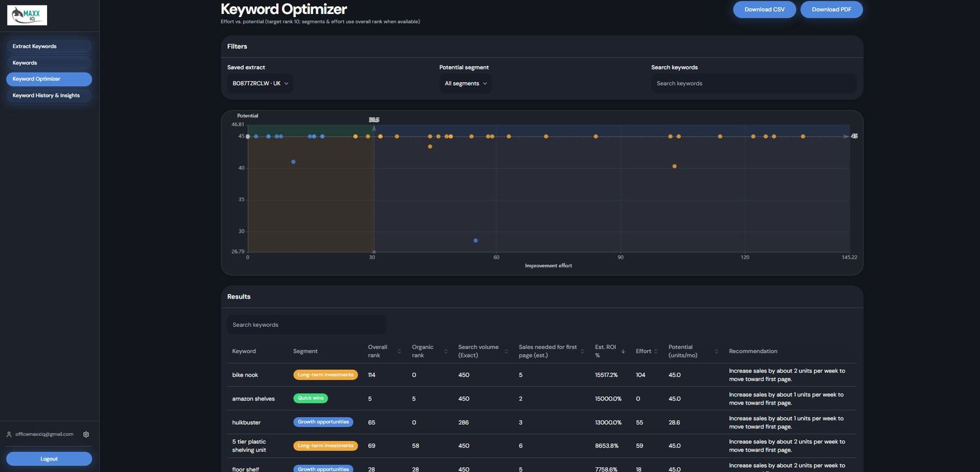
Task: Log out with the Logout button
Action: pos(49,459)
